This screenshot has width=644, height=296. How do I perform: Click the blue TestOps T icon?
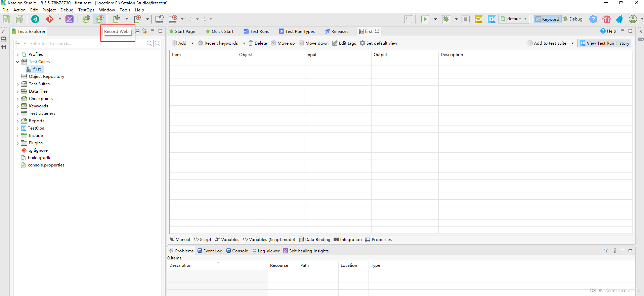(x=492, y=19)
